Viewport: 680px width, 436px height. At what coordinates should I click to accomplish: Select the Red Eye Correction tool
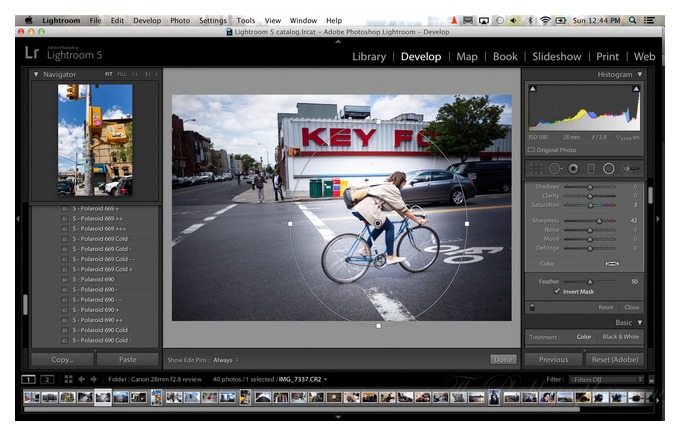point(573,169)
